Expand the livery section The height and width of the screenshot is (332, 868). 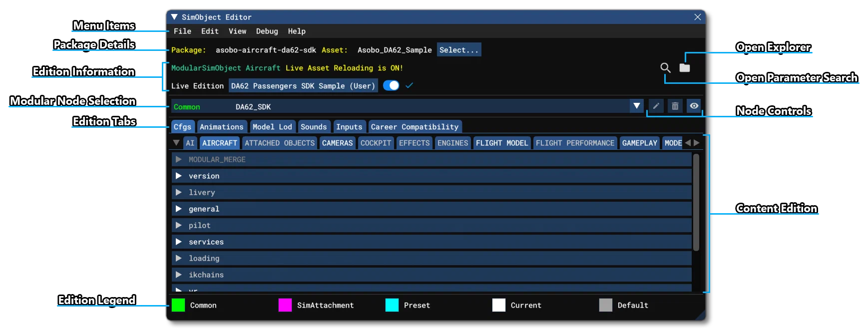(432, 192)
